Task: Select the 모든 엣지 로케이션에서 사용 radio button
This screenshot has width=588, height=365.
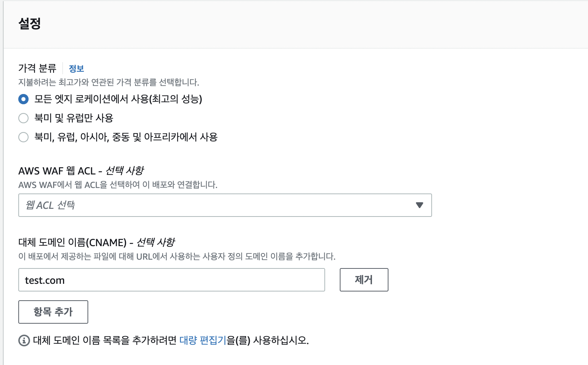Action: pyautogui.click(x=23, y=99)
